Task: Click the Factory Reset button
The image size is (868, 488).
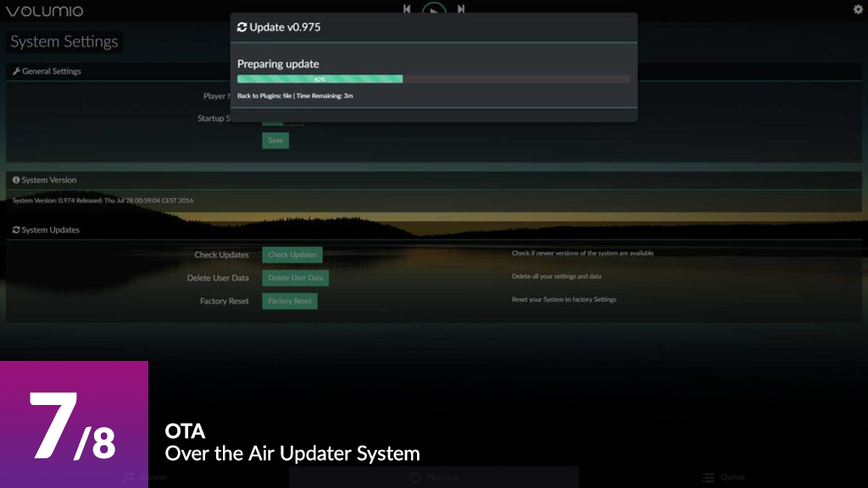Action: pos(290,301)
